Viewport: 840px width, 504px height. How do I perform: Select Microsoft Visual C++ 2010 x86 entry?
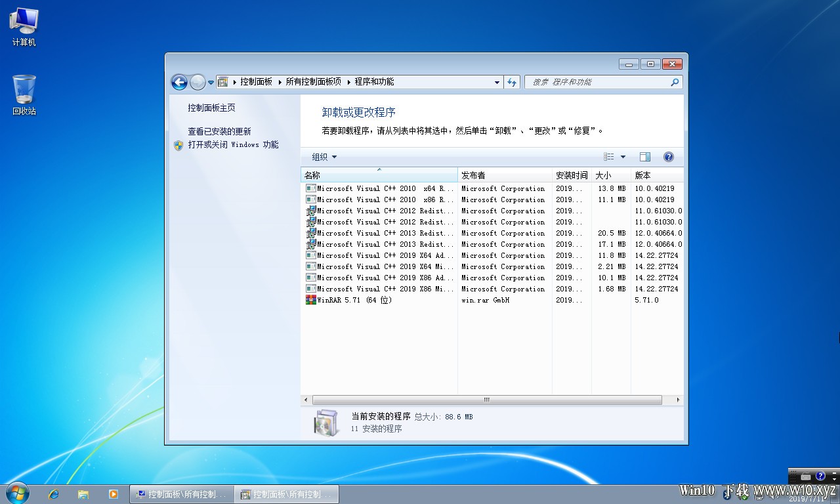pyautogui.click(x=385, y=199)
